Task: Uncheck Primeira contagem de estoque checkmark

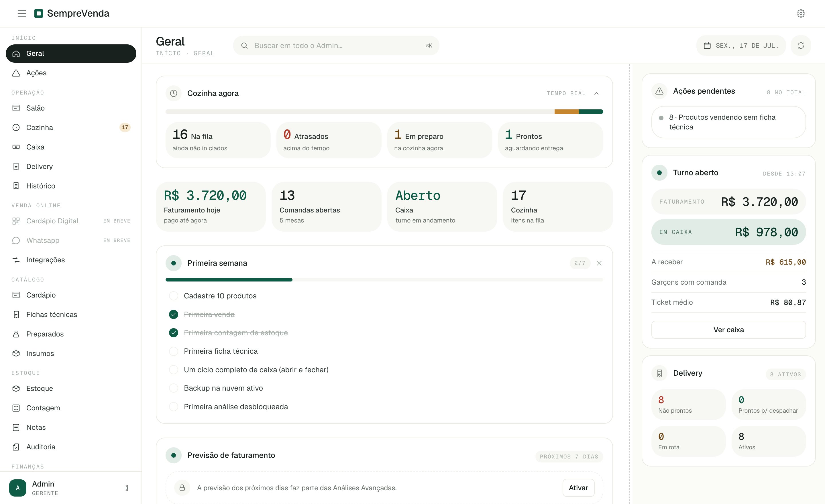Action: (173, 333)
